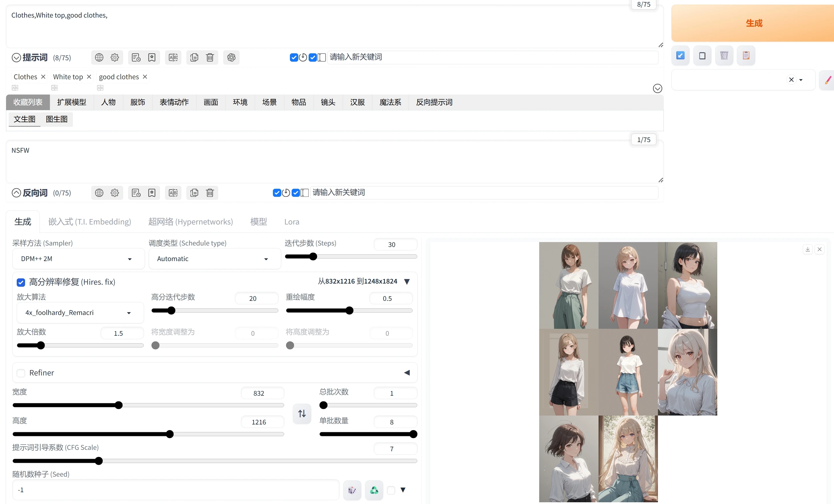Open the 服饰 prompt category tab
Screen dimensions: 834x504
pyautogui.click(x=137, y=102)
